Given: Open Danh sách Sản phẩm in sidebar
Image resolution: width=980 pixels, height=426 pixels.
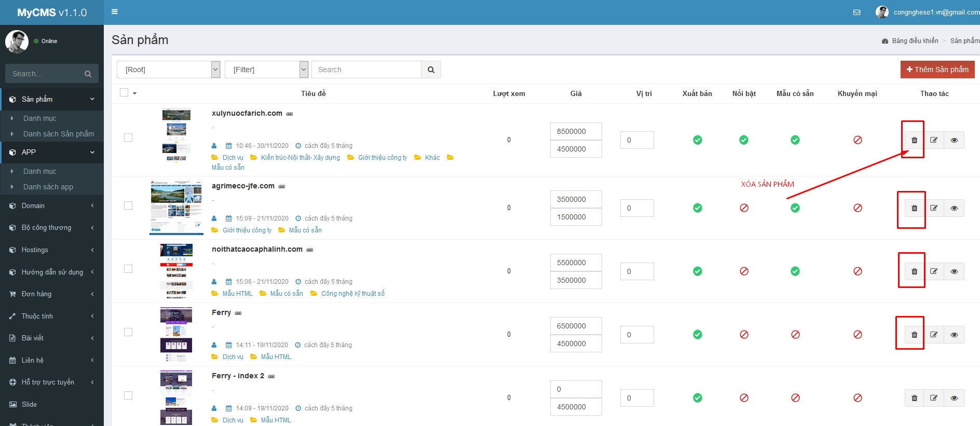Looking at the screenshot, I should (x=58, y=134).
